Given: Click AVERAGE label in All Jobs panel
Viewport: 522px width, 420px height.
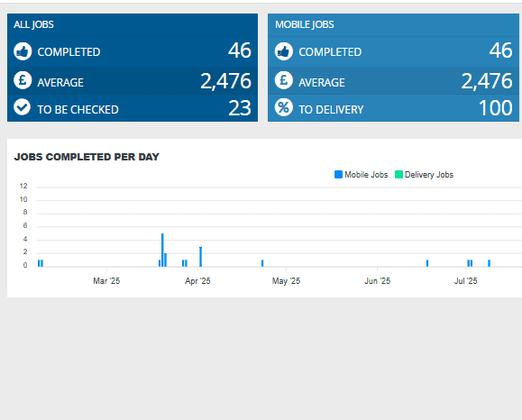Looking at the screenshot, I should [60, 83].
